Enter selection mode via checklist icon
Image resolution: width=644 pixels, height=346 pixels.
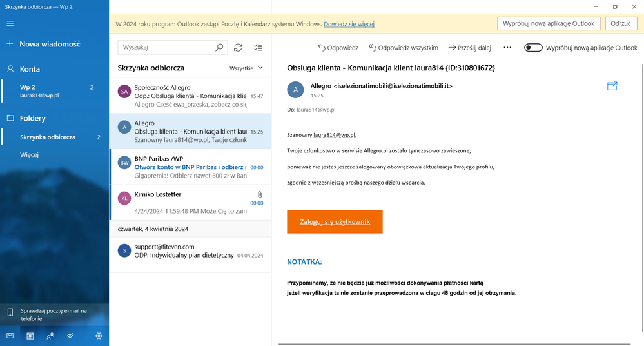[258, 48]
